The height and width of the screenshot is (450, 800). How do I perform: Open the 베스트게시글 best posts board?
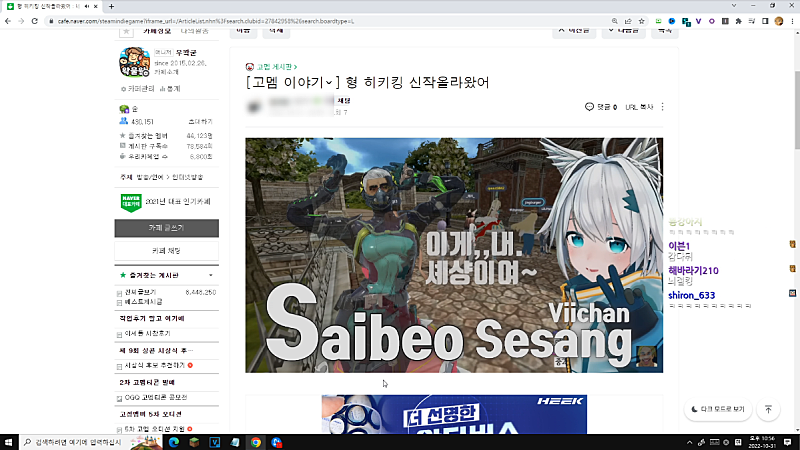coord(143,302)
